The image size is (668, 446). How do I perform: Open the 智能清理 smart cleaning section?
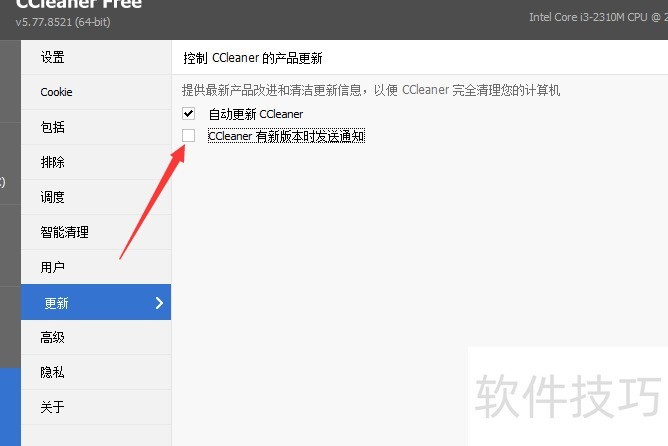coord(96,232)
